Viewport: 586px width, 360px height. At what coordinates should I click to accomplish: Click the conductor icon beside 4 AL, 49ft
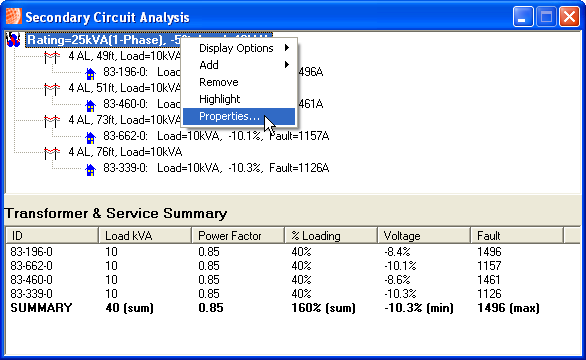coord(52,57)
